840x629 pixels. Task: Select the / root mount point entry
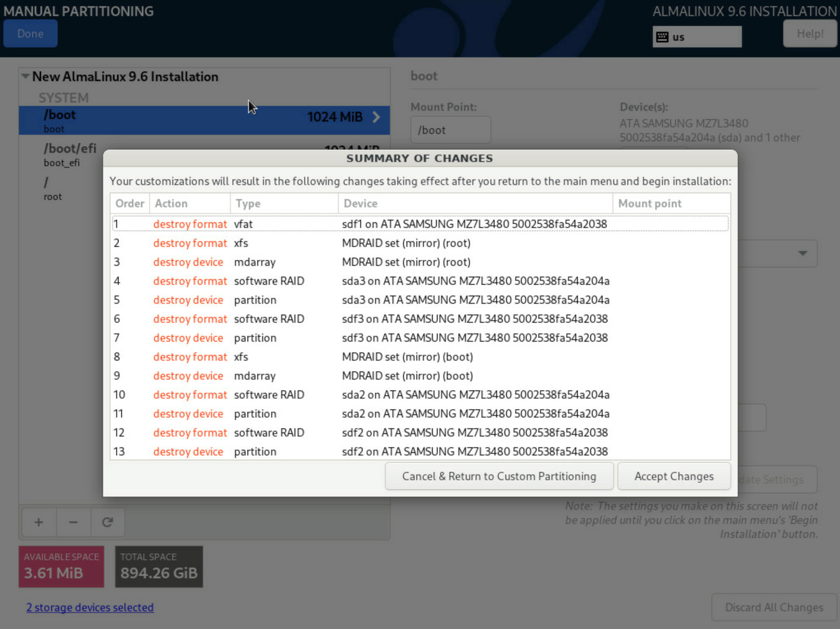(61, 189)
